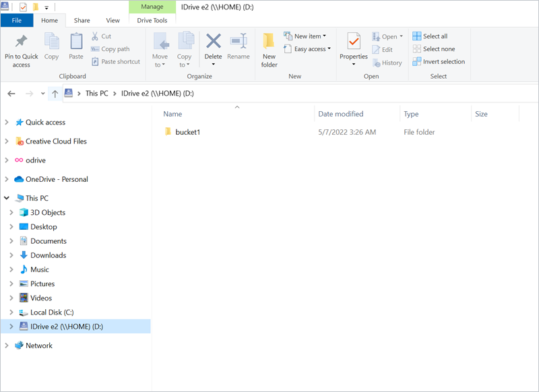
Task: Navigate back with the back arrow
Action: coord(11,94)
